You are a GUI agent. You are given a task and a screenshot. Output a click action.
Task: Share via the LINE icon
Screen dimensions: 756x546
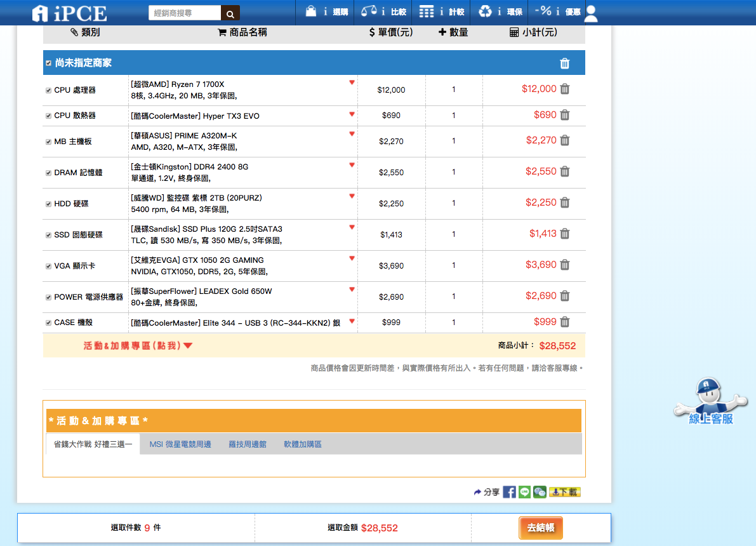coord(524,492)
